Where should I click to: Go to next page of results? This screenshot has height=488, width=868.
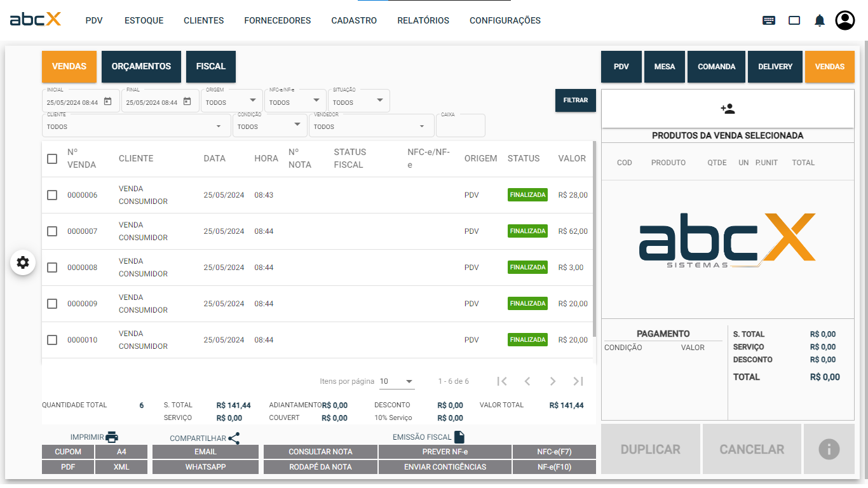tap(553, 381)
